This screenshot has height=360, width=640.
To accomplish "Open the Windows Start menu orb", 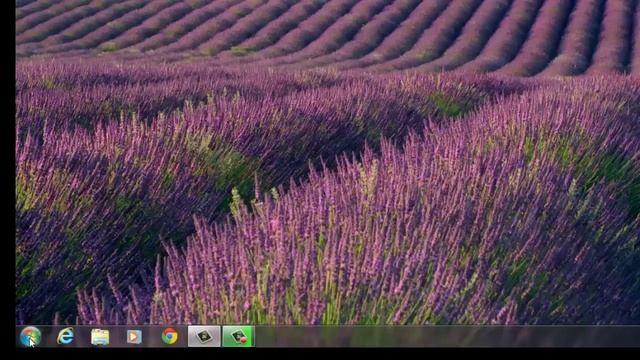I will [x=31, y=337].
